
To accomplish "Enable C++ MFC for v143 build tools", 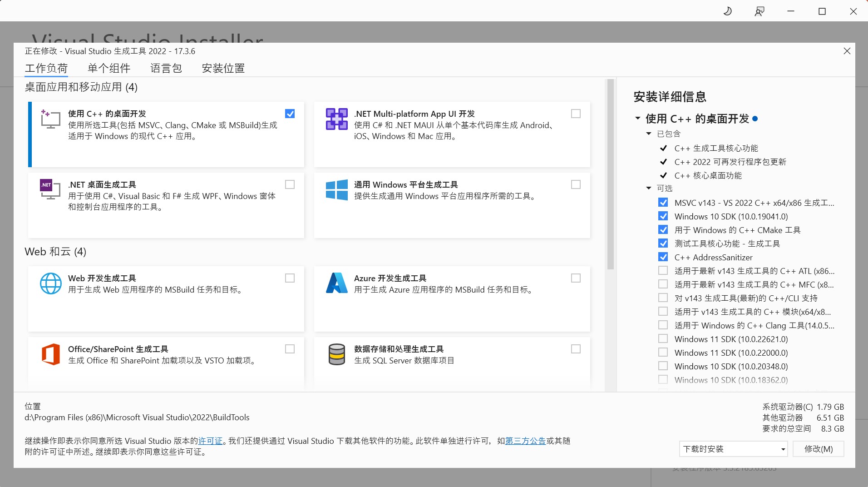I will pyautogui.click(x=663, y=284).
